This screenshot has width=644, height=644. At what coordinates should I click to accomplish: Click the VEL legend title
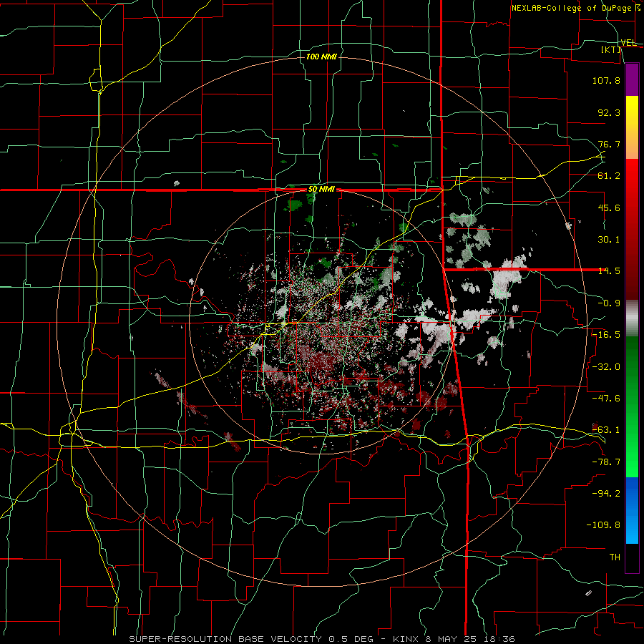(x=629, y=43)
